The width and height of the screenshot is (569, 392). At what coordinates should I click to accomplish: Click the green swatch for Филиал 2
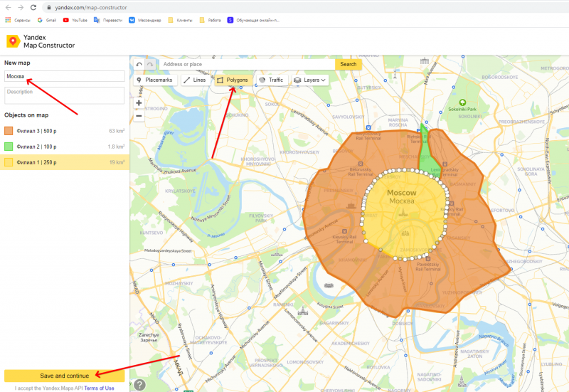pyautogui.click(x=9, y=147)
